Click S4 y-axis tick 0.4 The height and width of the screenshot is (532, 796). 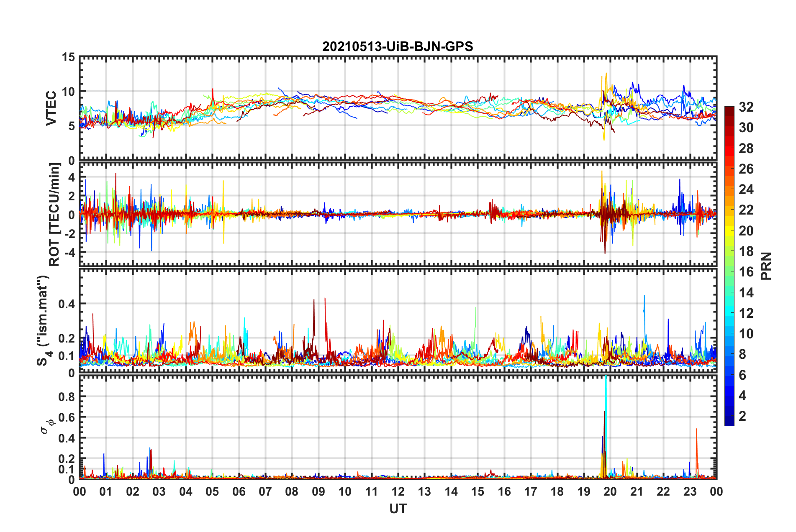67,304
